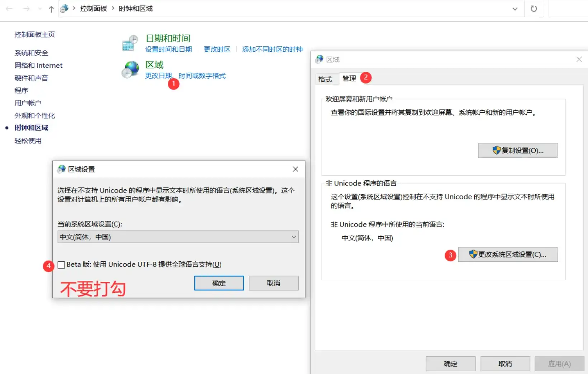The width and height of the screenshot is (588, 374).
Task: Click the Region globe icon
Action: [130, 69]
